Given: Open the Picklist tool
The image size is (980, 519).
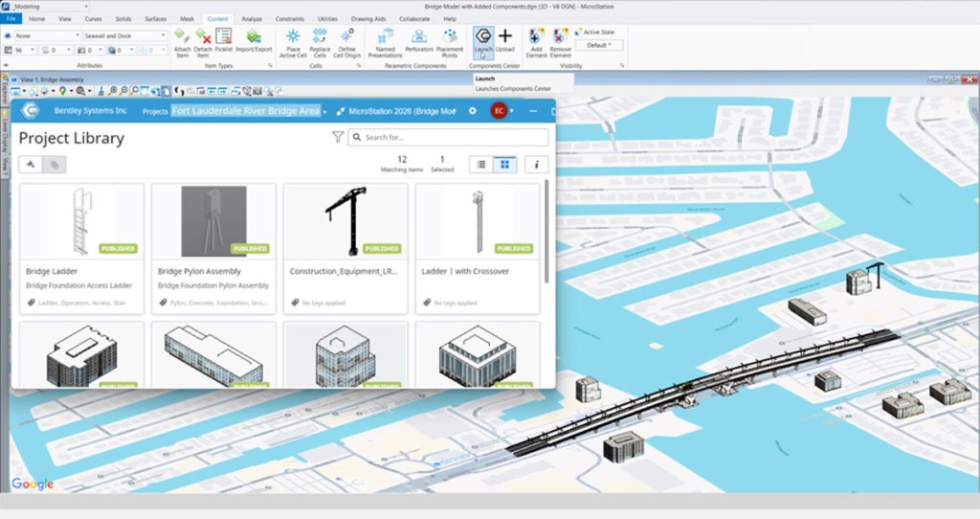Looking at the screenshot, I should 224,36.
